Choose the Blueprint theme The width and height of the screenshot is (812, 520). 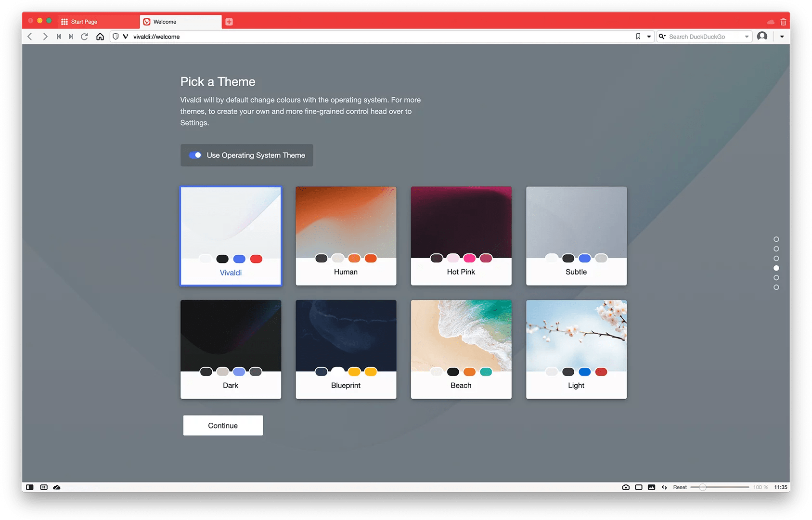[346, 350]
